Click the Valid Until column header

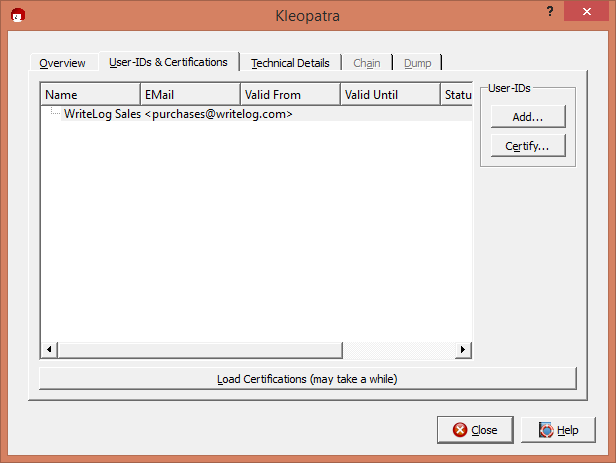pos(390,94)
